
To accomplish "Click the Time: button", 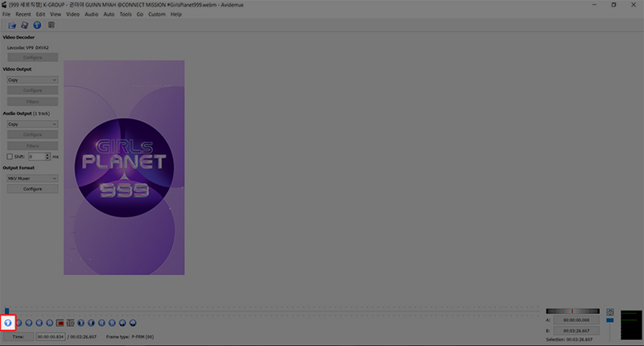I will click(x=18, y=337).
